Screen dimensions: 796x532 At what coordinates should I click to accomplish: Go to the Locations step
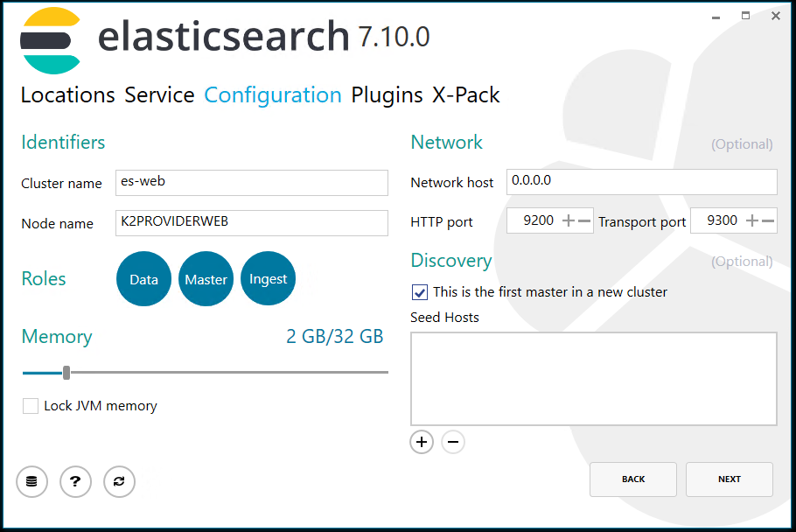tap(67, 94)
